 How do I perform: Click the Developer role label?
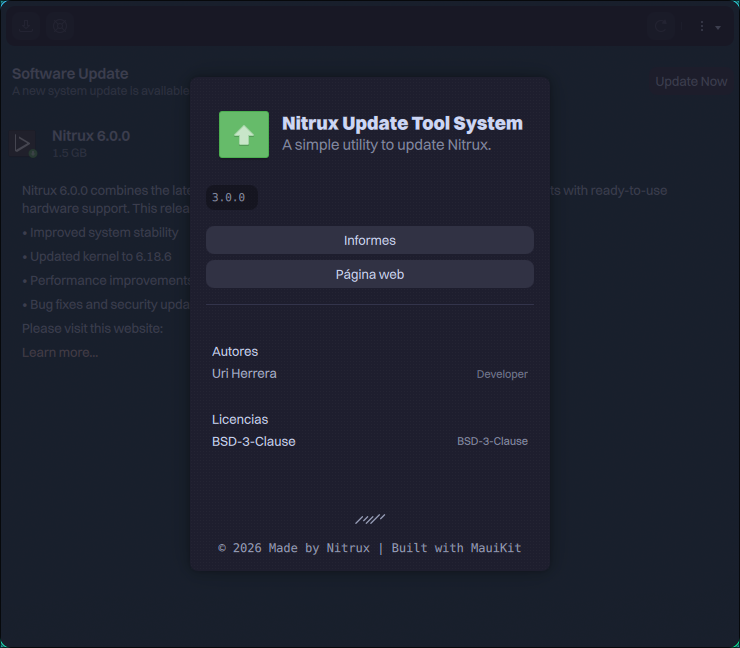pos(501,374)
